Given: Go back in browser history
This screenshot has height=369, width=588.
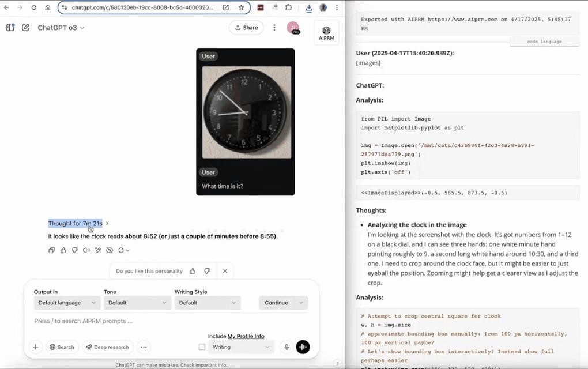Looking at the screenshot, I should coord(6,7).
